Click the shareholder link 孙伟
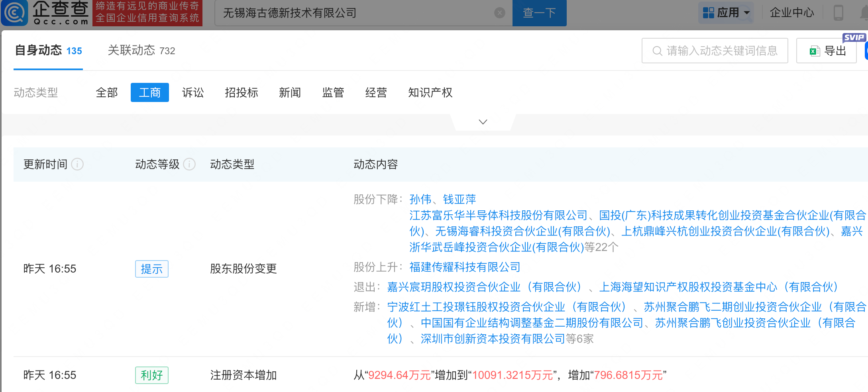Viewport: 868px width, 392px height. pos(420,199)
